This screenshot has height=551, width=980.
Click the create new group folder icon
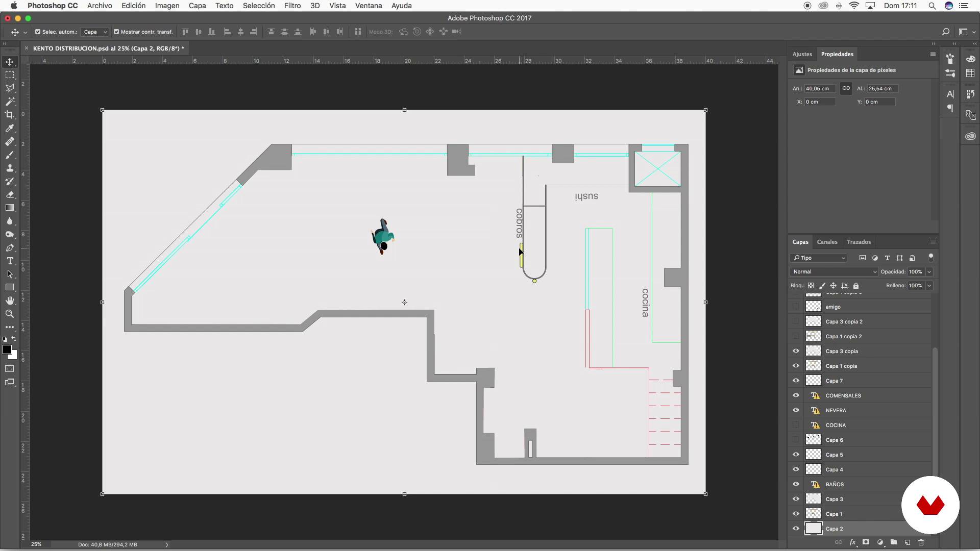tap(893, 542)
